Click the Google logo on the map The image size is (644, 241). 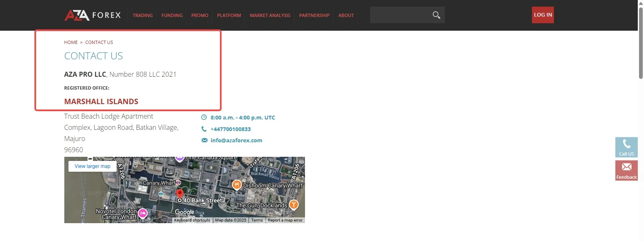coord(184,212)
